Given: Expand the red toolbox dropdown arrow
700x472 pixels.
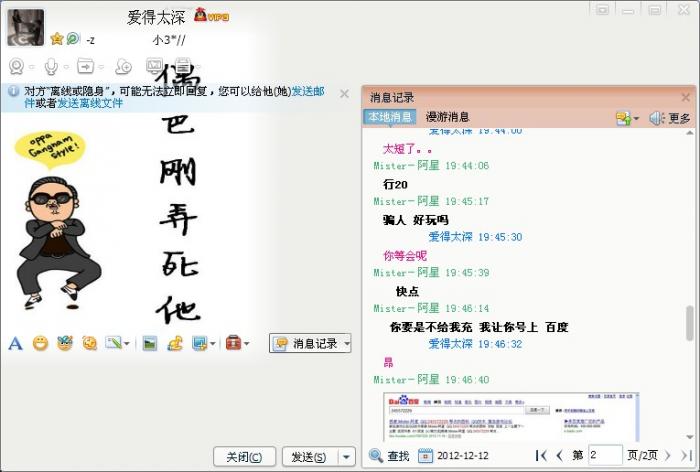Looking at the screenshot, I should [246, 344].
